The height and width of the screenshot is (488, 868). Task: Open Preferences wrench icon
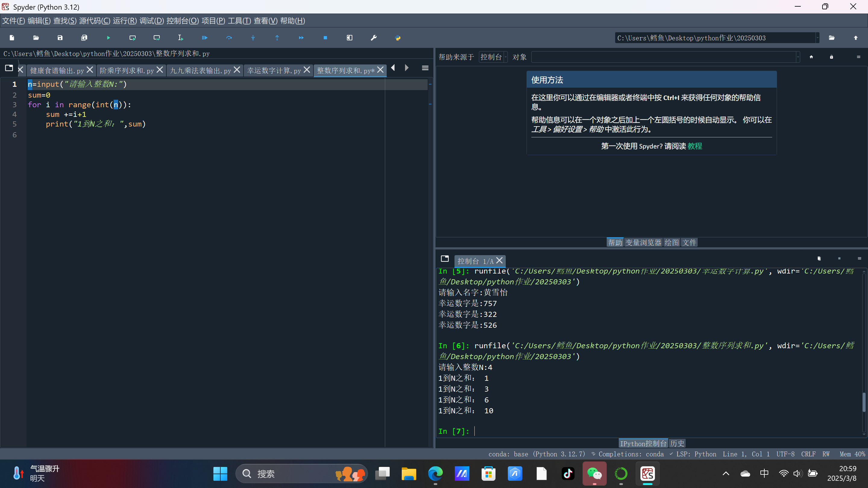(373, 38)
